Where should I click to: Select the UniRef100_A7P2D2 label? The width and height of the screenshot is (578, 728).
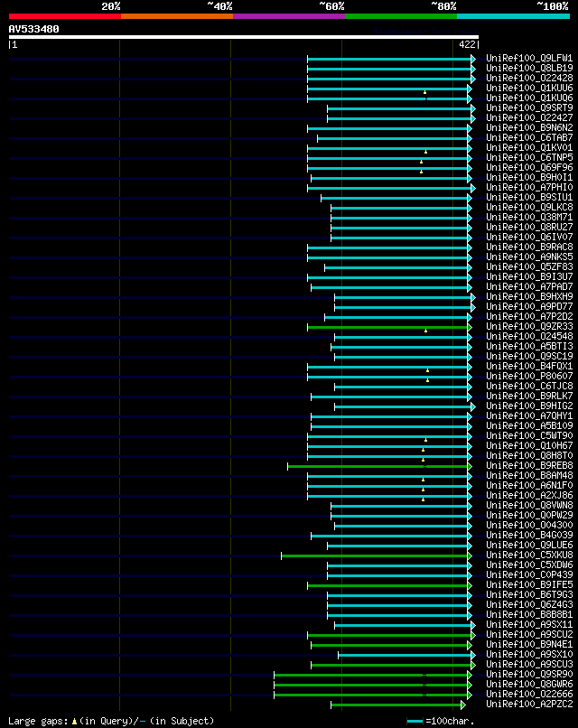[529, 317]
